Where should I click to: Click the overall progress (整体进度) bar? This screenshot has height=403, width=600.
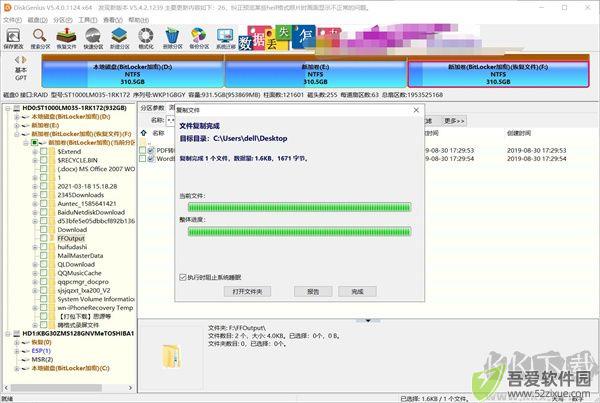point(299,232)
